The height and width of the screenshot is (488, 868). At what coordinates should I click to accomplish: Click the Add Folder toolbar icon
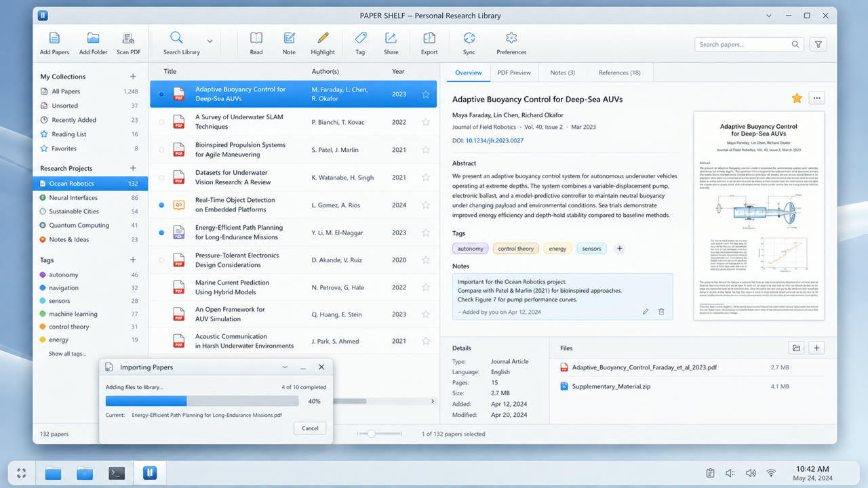[94, 39]
